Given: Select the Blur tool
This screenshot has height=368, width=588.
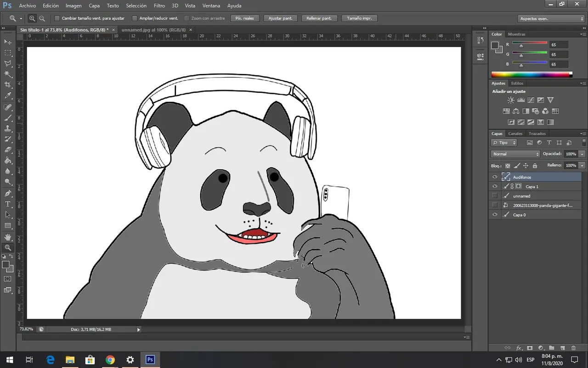Looking at the screenshot, I should coord(8,171).
